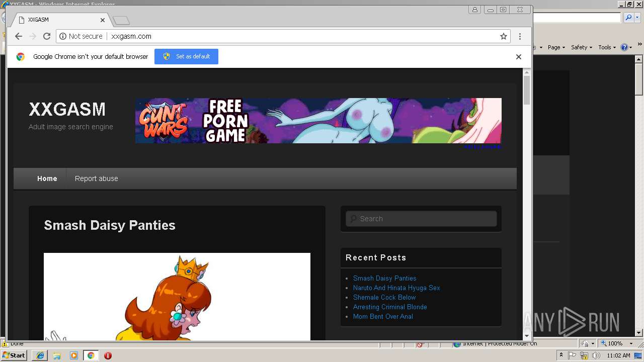
Task: Open Chrome's three-dot menu
Action: (x=520, y=36)
